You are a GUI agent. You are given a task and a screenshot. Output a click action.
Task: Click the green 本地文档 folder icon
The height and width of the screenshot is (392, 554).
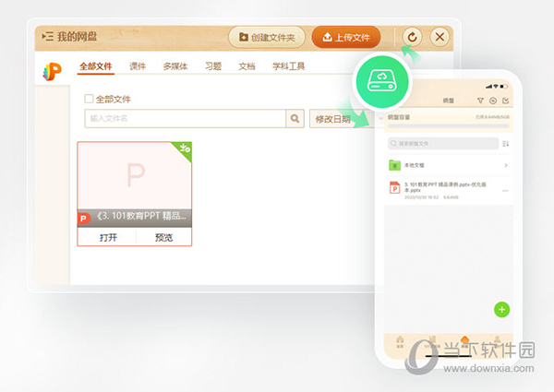pyautogui.click(x=394, y=165)
